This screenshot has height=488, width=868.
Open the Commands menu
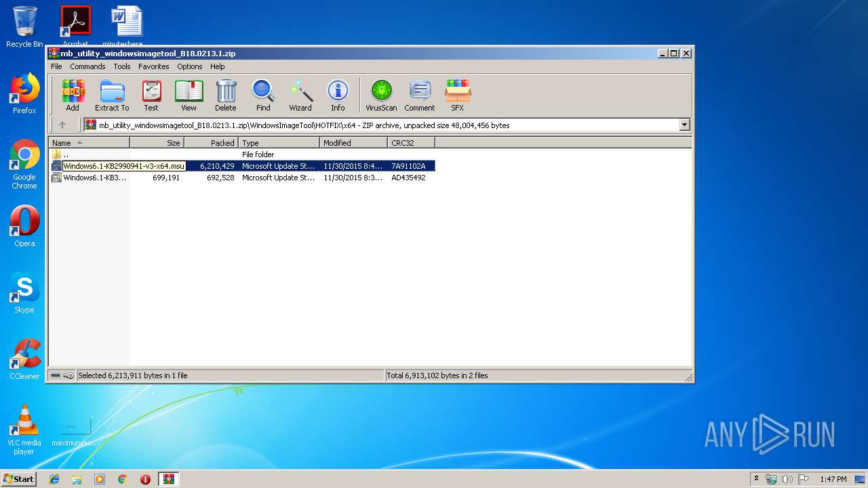coord(87,66)
